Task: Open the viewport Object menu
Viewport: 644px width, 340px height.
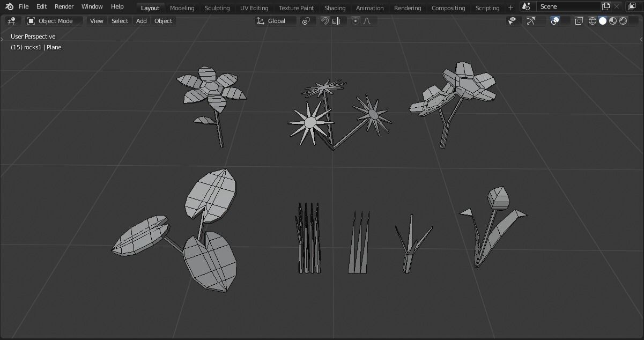Action: 164,21
